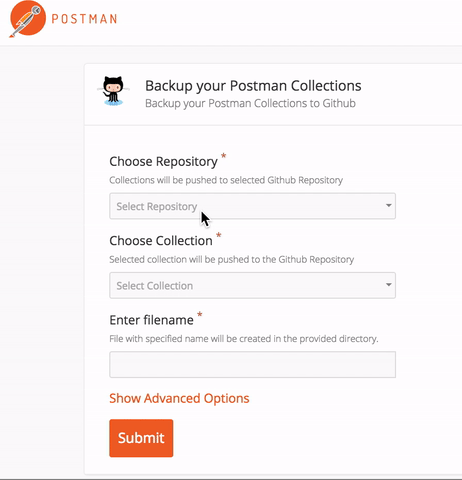Click the caret arrow on repository dropdown

(x=388, y=205)
